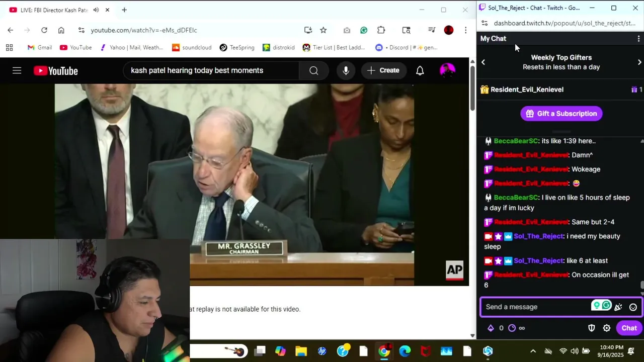644x362 pixels.
Task: Expand hidden system tray icons chevron
Action: click(533, 351)
